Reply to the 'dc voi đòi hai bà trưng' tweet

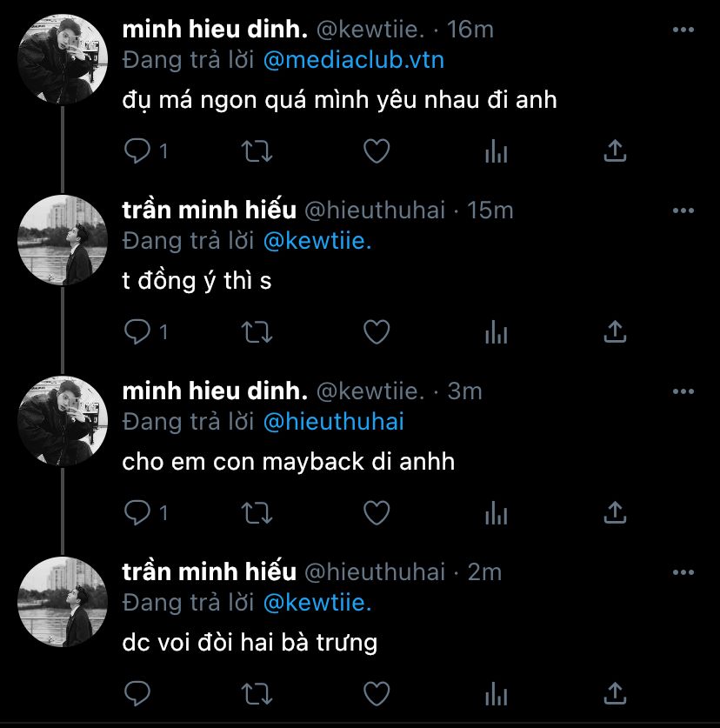tap(138, 694)
